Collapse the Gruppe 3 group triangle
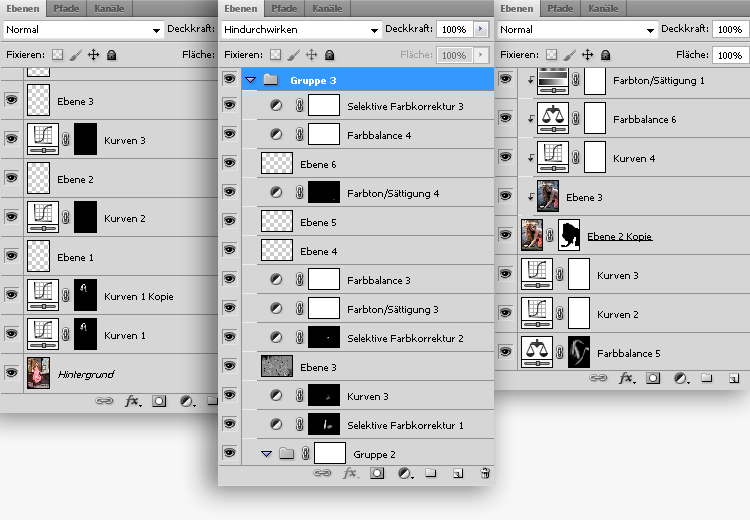750x520 pixels. click(251, 80)
